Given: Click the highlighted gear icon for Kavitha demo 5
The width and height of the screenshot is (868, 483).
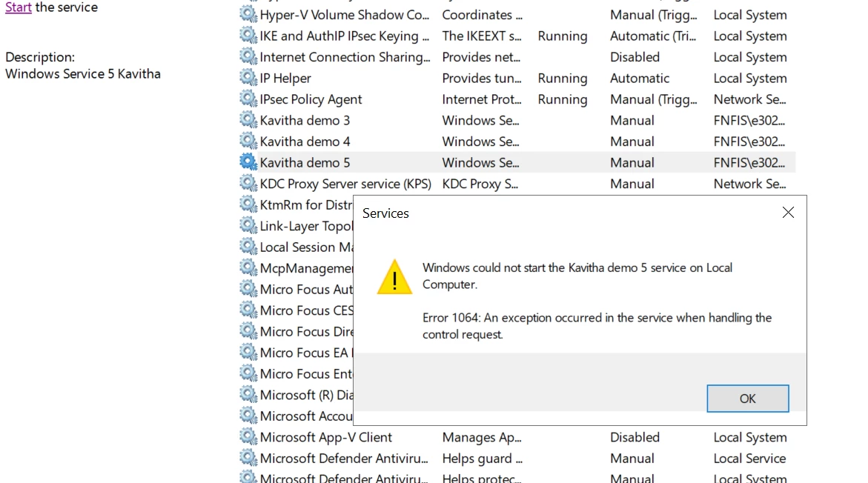Looking at the screenshot, I should 248,161.
